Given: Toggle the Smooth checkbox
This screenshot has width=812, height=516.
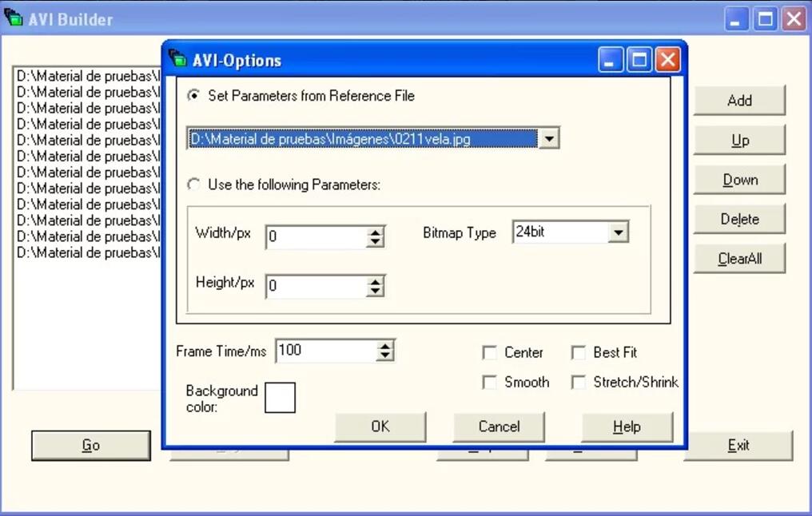Looking at the screenshot, I should coord(489,383).
